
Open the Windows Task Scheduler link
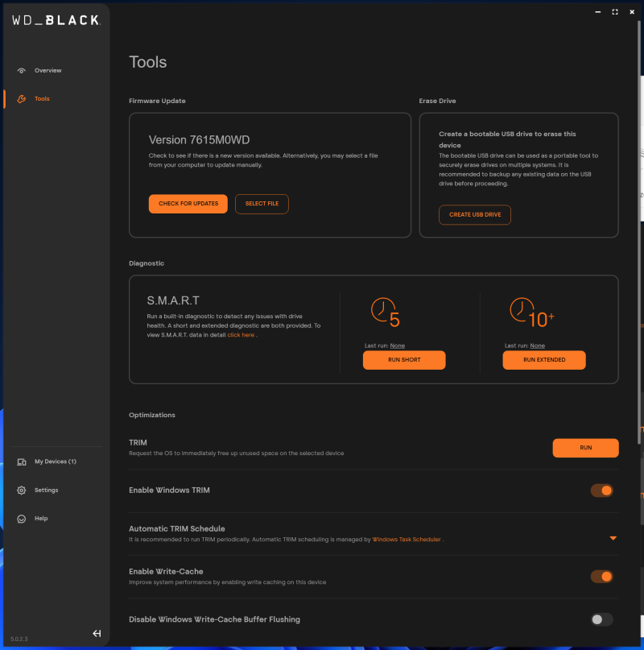tap(407, 540)
